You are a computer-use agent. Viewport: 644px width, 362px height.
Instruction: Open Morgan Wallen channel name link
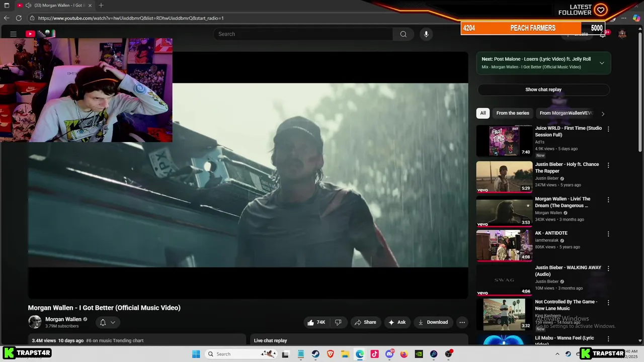point(63,319)
